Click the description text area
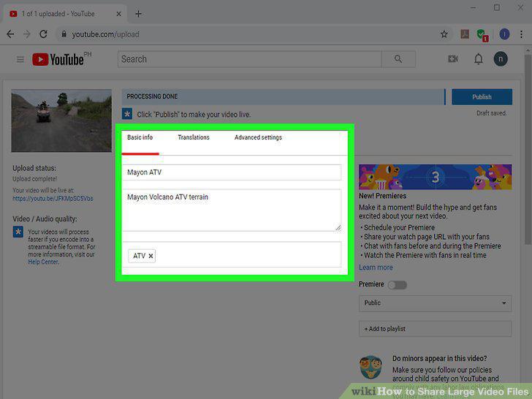This screenshot has height=399, width=532. [x=232, y=210]
